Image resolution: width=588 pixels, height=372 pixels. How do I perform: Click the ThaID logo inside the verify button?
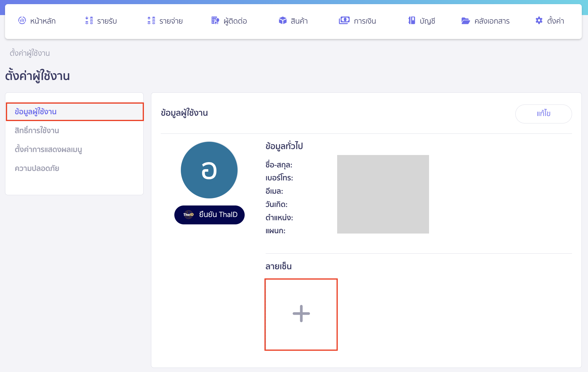pos(188,215)
